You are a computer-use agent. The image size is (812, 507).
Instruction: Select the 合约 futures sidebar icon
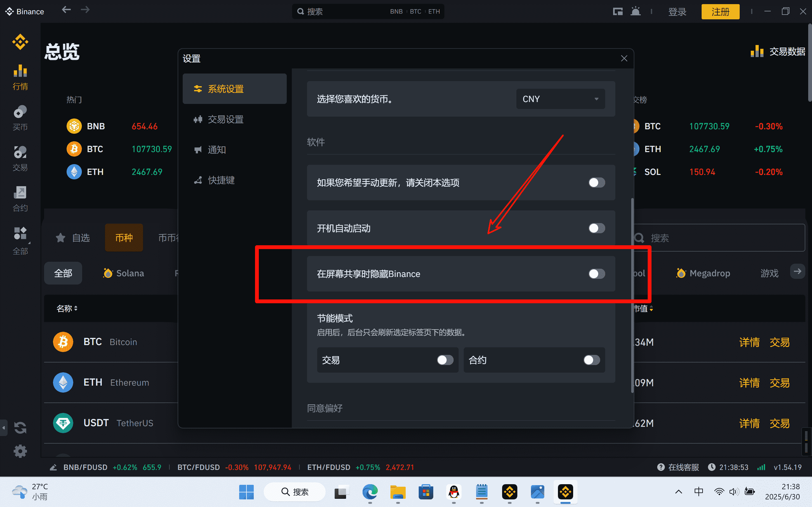pyautogui.click(x=20, y=198)
